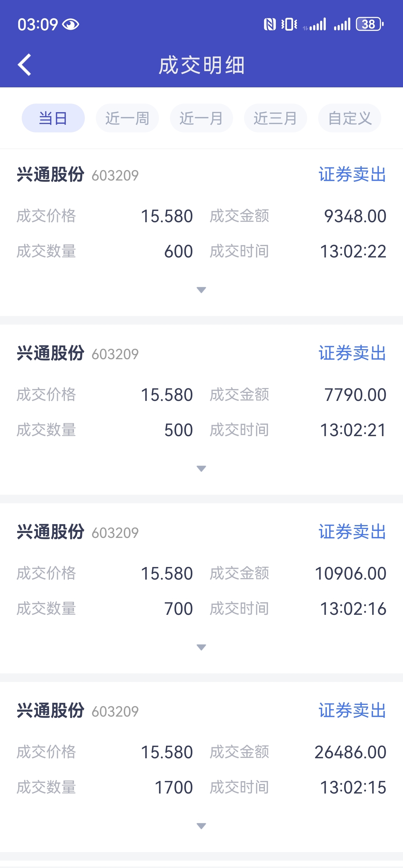Viewport: 403px width, 868px height.
Task: Tap the back arrow icon
Action: pos(24,65)
